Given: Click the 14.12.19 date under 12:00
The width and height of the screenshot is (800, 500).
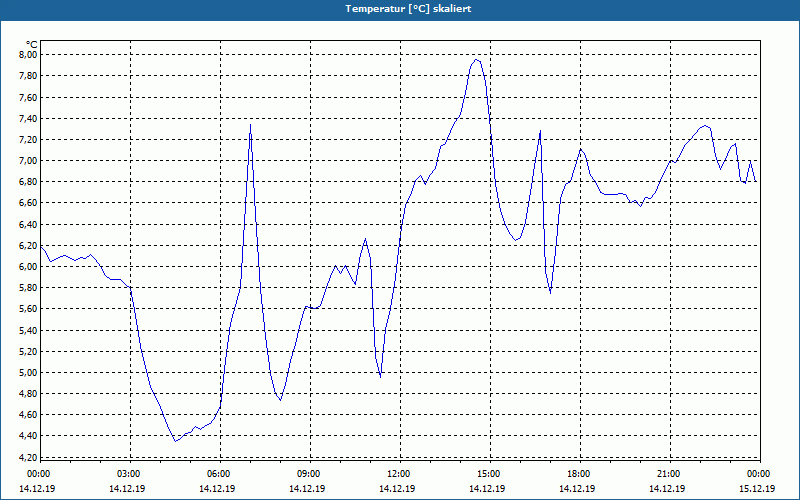Looking at the screenshot, I should (397, 488).
